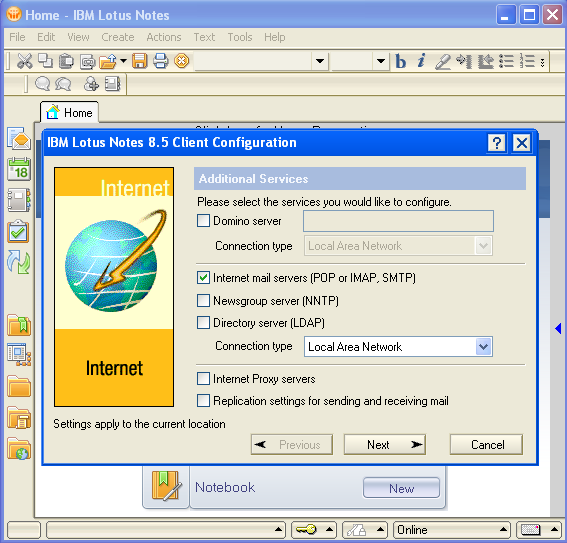The width and height of the screenshot is (567, 543).
Task: Open the enabled Connection type Local Area Network dropdown
Action: pos(483,347)
